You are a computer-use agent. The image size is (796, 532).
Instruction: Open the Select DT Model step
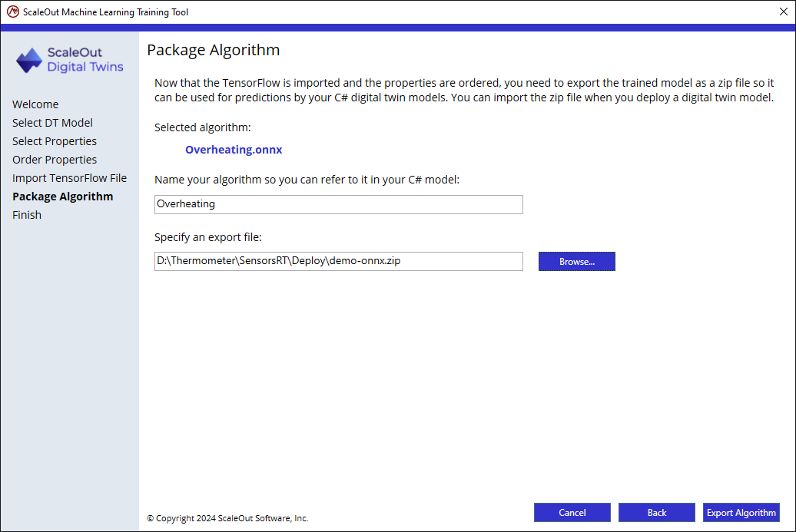pyautogui.click(x=52, y=123)
